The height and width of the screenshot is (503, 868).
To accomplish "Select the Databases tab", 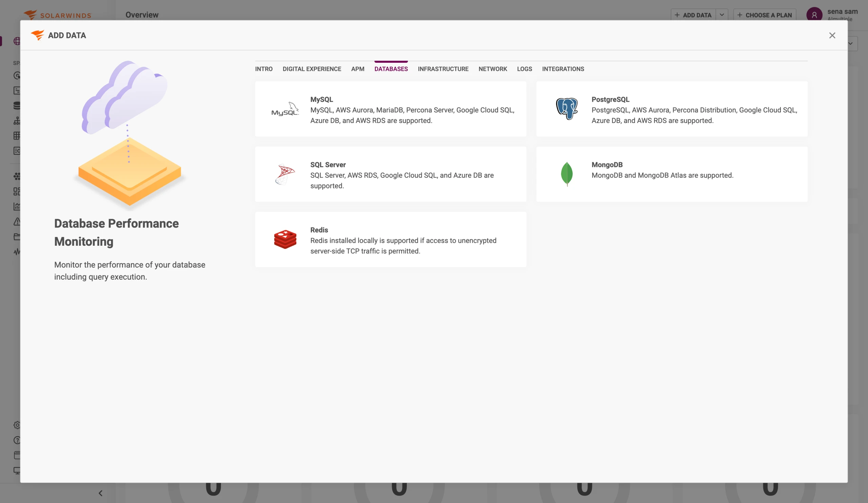I will click(391, 69).
